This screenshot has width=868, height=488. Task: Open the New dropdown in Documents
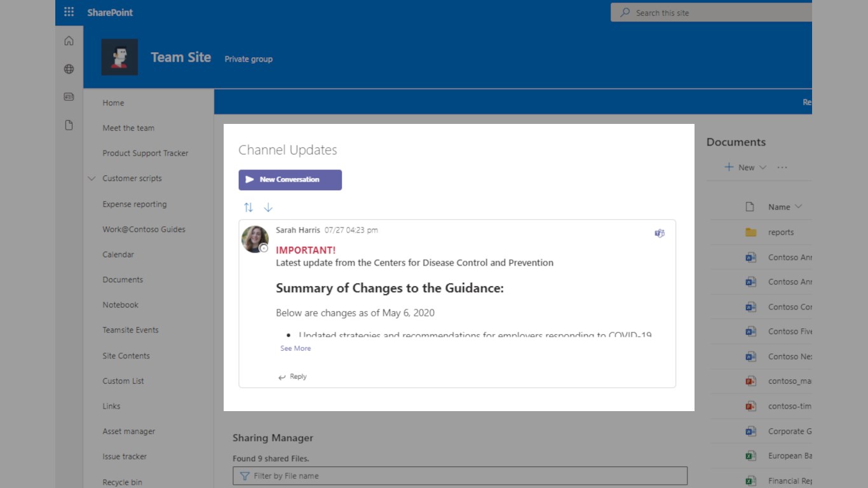tap(746, 168)
